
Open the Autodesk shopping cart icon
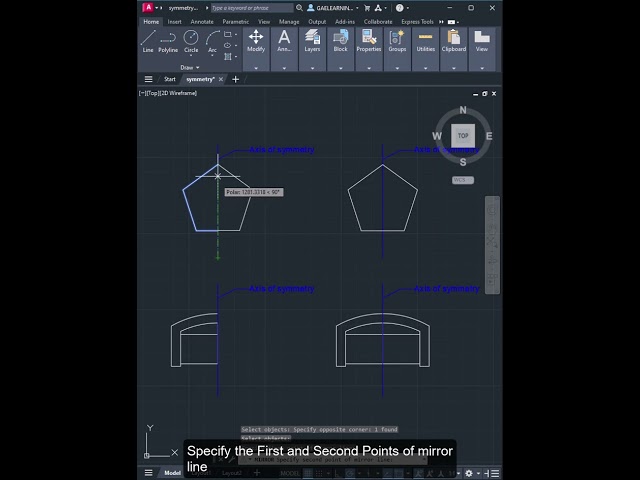tap(367, 8)
